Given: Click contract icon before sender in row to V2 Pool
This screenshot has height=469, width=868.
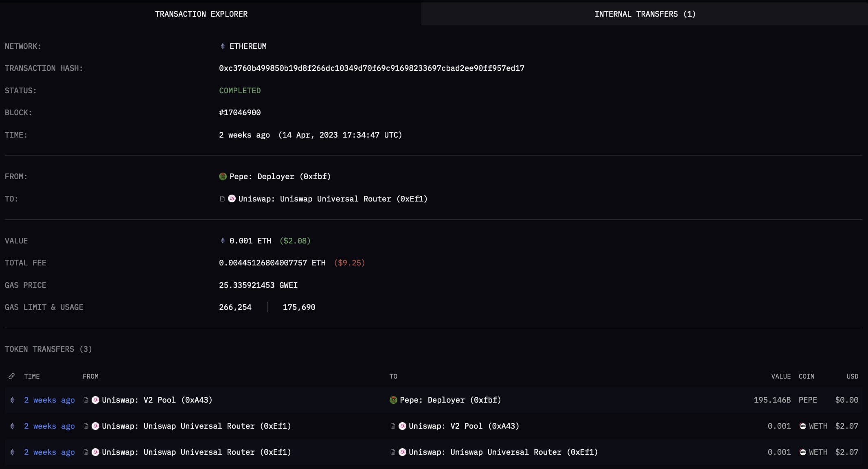Looking at the screenshot, I should point(86,426).
